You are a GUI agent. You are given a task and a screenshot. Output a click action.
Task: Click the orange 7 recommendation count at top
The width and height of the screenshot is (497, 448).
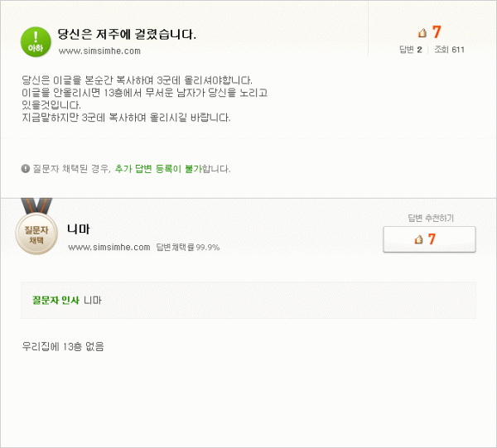click(437, 32)
